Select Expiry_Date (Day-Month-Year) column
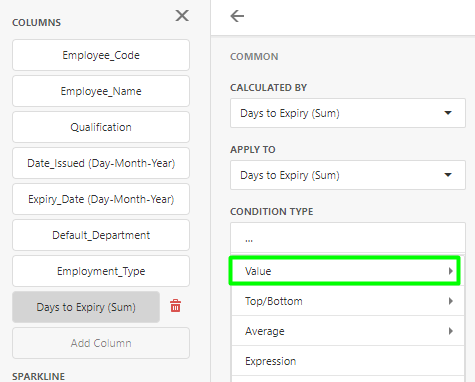475x382 pixels. pyautogui.click(x=101, y=199)
